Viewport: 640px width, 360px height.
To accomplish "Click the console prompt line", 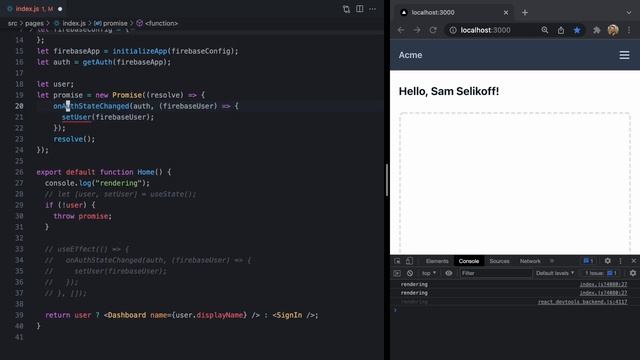I will pos(515,310).
